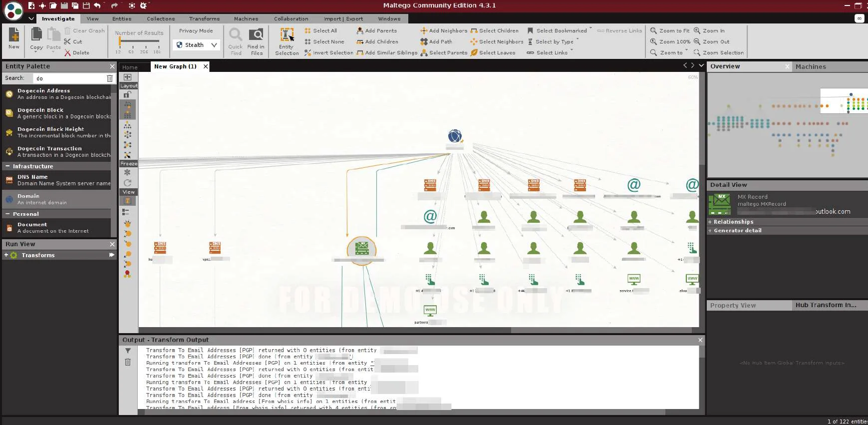Click Clear Graph
The image size is (868, 425).
pos(84,30)
